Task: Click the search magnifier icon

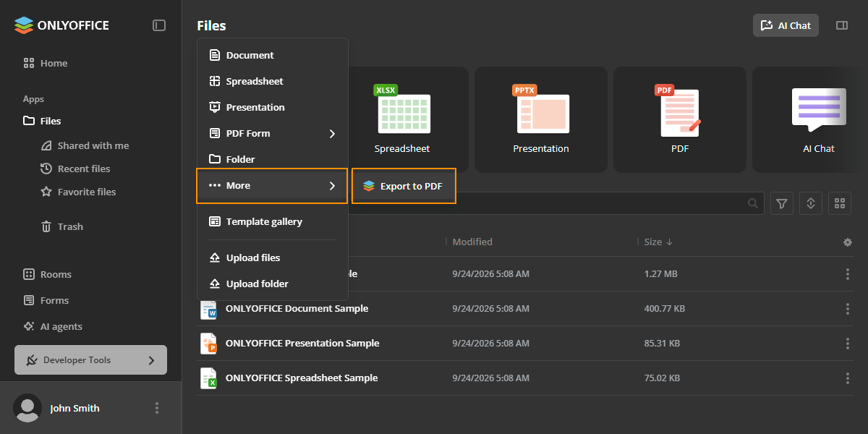Action: point(753,203)
